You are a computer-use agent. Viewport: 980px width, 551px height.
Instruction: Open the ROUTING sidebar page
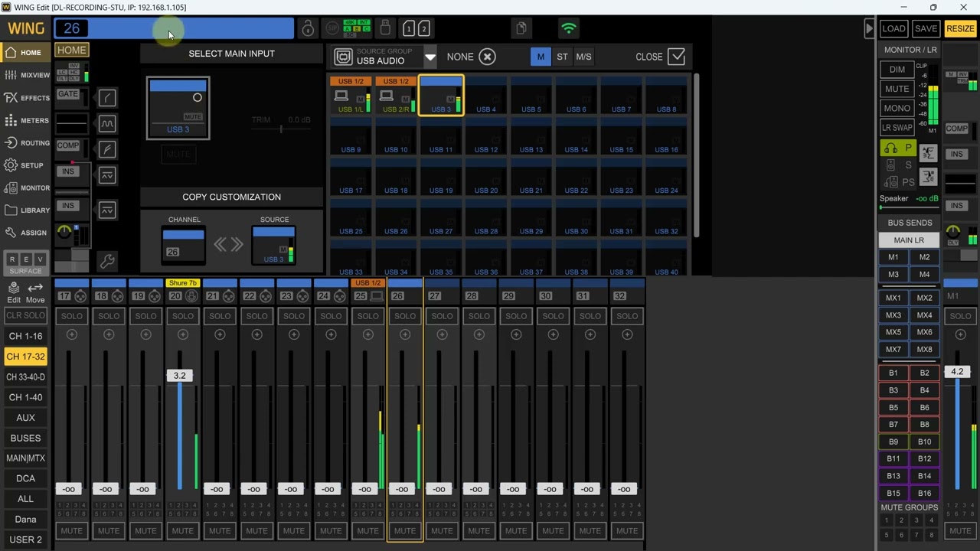tap(26, 142)
